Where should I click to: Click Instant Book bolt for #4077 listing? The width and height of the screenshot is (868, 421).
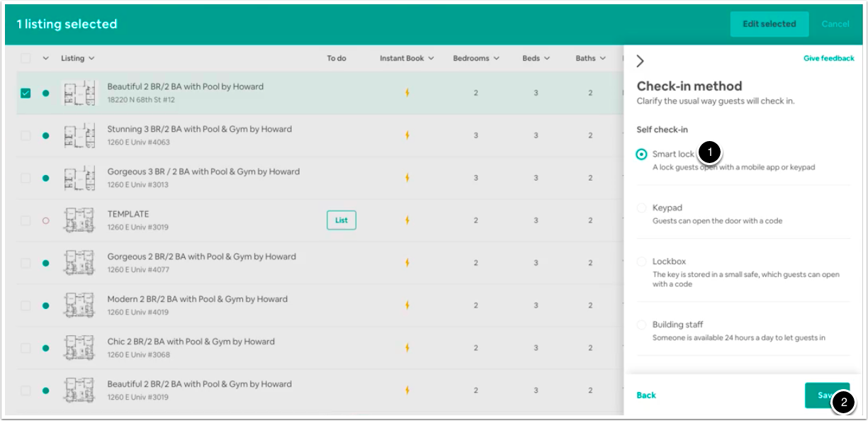tap(407, 263)
